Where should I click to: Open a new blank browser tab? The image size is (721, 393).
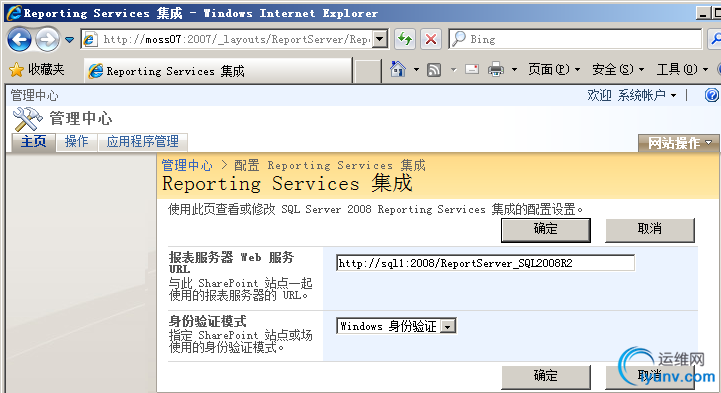click(x=367, y=71)
